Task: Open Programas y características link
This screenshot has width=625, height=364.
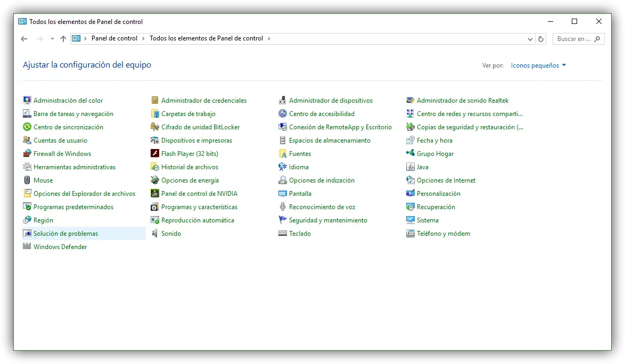Action: tap(199, 207)
